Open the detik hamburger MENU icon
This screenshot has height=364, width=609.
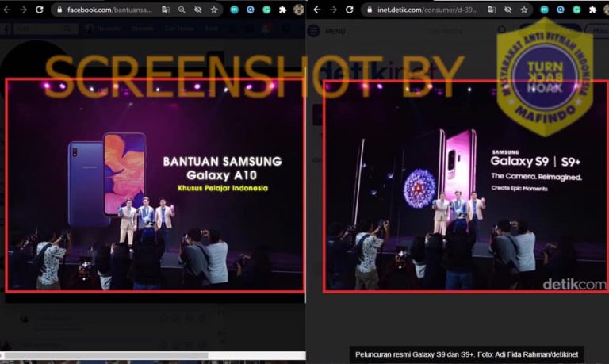(x=314, y=31)
